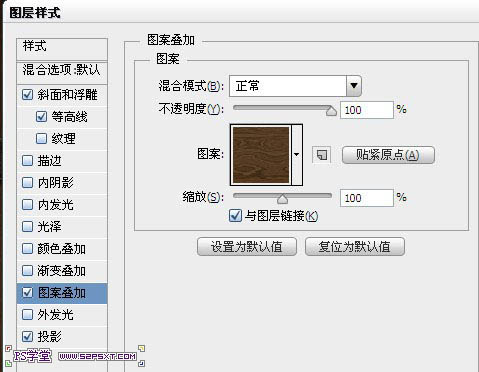The width and height of the screenshot is (479, 372).
Task: Select 样式 in the styles list
Action: pos(62,49)
